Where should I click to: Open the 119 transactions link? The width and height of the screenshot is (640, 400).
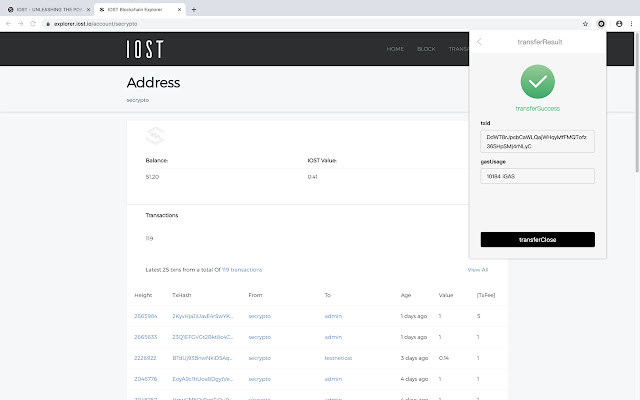[242, 270]
